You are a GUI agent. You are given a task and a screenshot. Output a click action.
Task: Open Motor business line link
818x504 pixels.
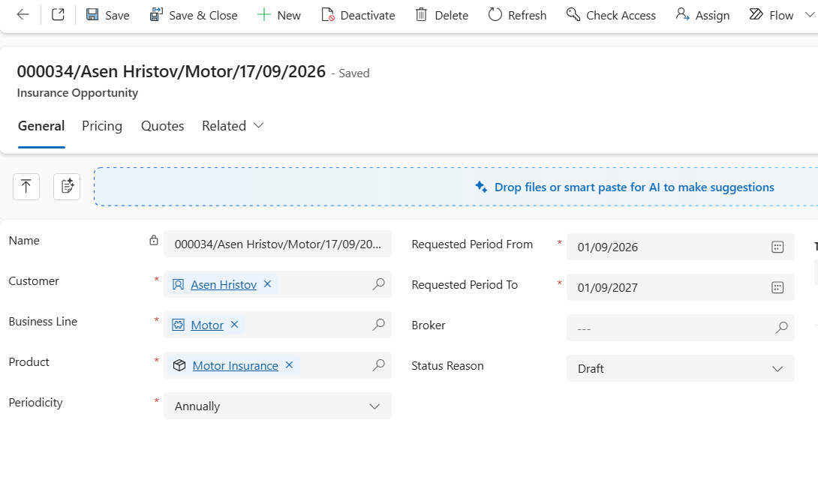(x=207, y=325)
